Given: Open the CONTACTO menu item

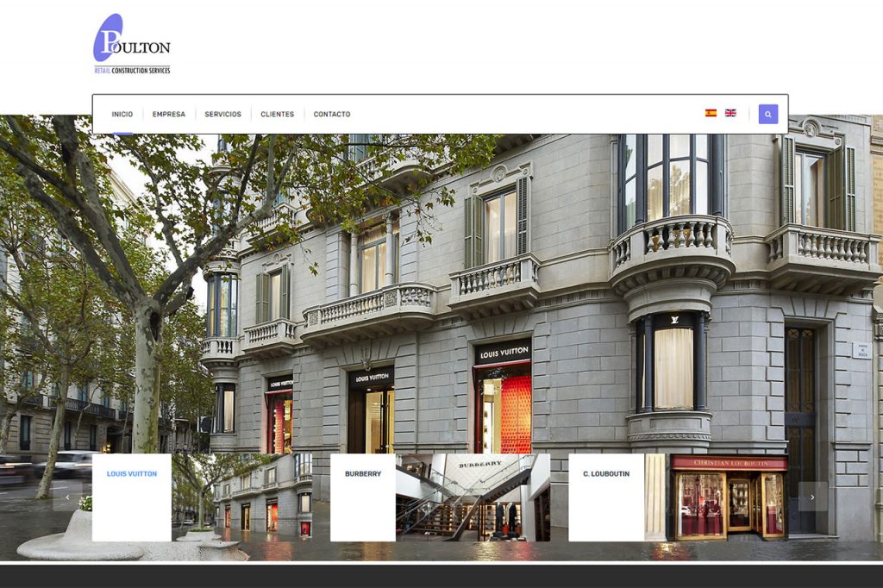Looking at the screenshot, I should (x=332, y=115).
